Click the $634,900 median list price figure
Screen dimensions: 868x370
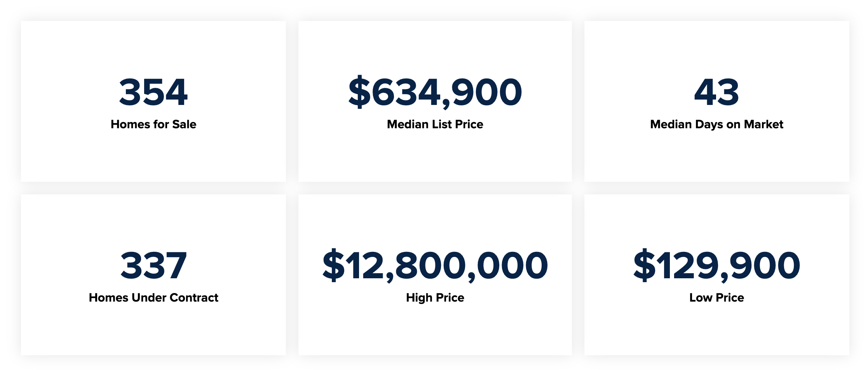click(x=435, y=92)
